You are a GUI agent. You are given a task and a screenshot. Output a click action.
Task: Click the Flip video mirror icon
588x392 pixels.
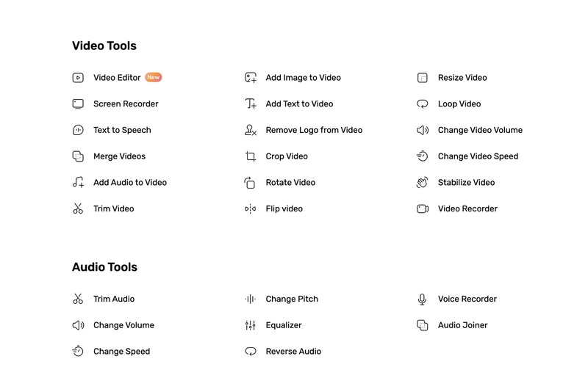coord(251,209)
